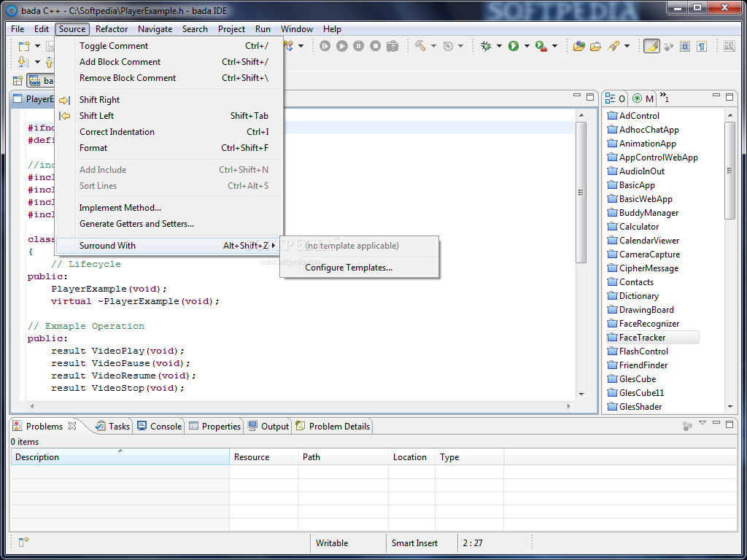Select the FaceTracker sample folder

(x=653, y=338)
